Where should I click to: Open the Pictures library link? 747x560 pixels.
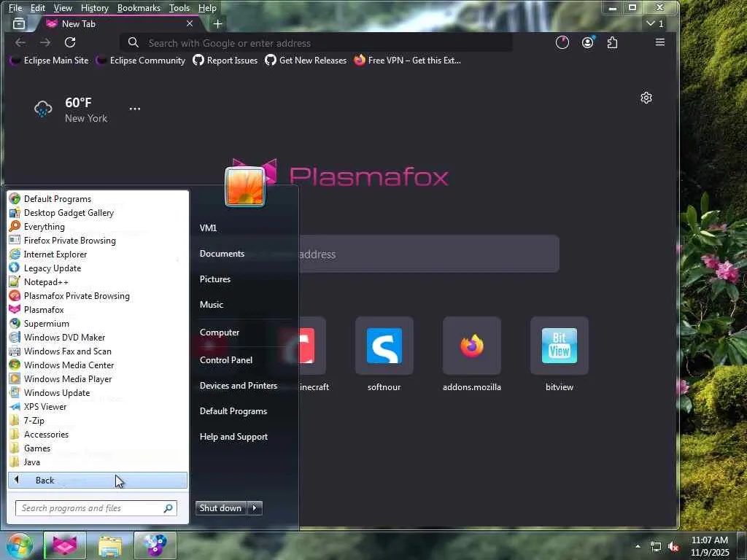point(215,279)
